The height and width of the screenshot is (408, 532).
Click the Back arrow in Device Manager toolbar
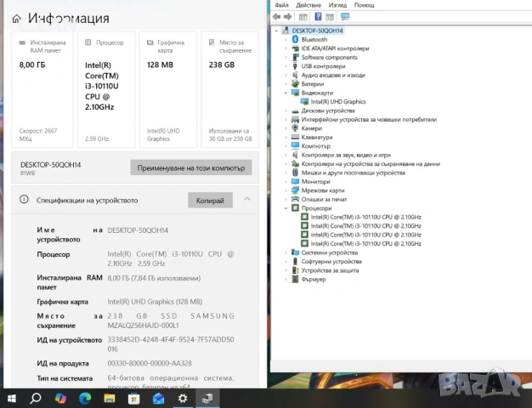click(x=276, y=17)
